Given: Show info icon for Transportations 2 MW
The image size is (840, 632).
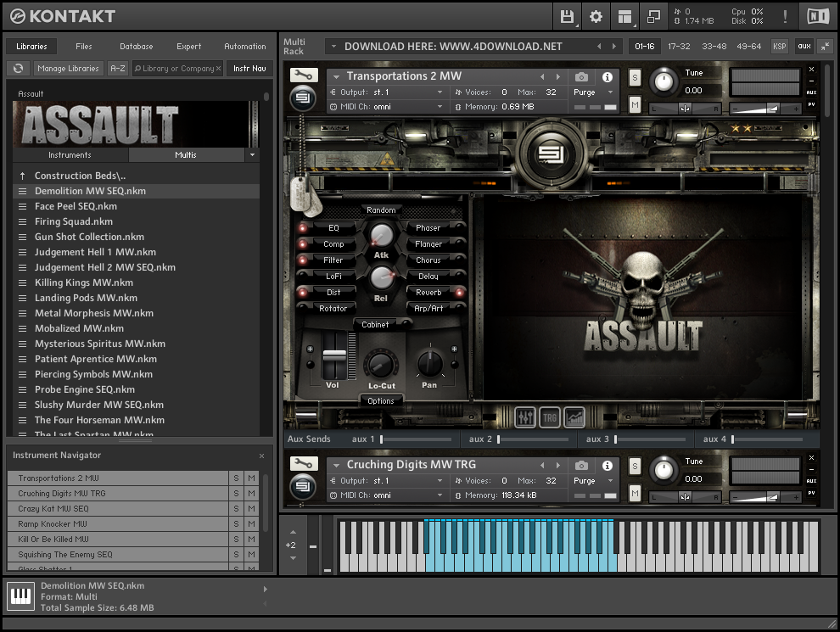Looking at the screenshot, I should 607,77.
